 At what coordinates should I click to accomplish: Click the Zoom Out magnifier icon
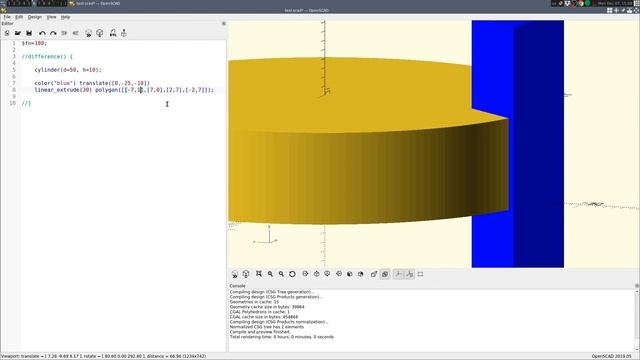point(281,274)
